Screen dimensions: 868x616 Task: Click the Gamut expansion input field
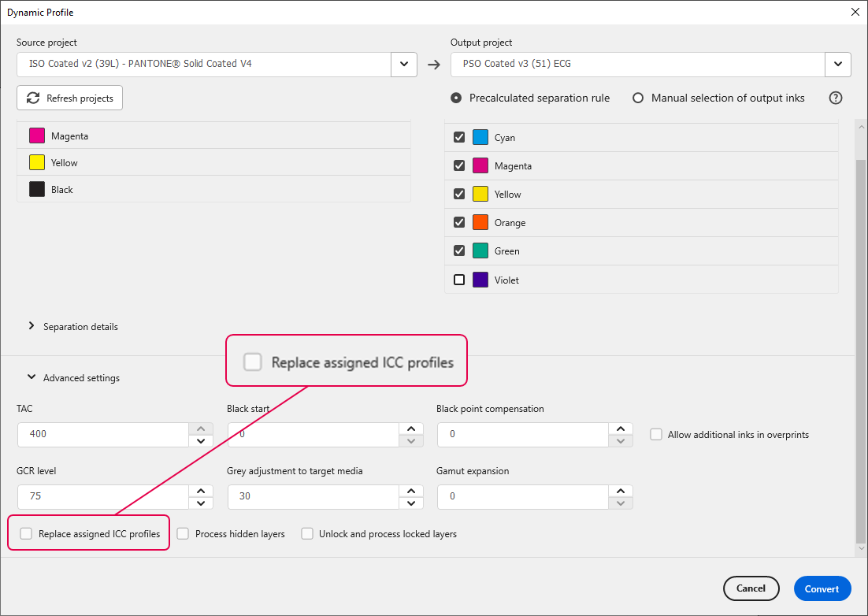[x=523, y=496]
